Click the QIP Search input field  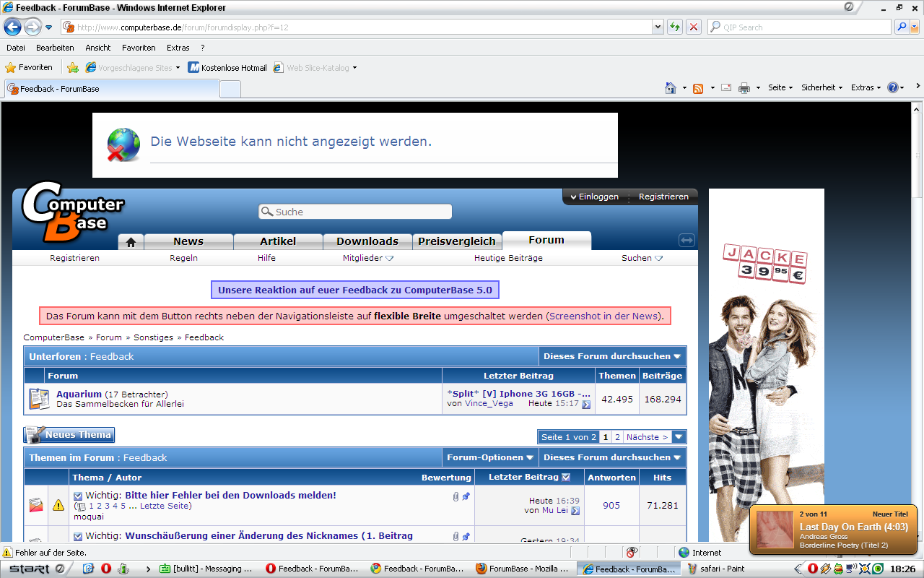(800, 27)
